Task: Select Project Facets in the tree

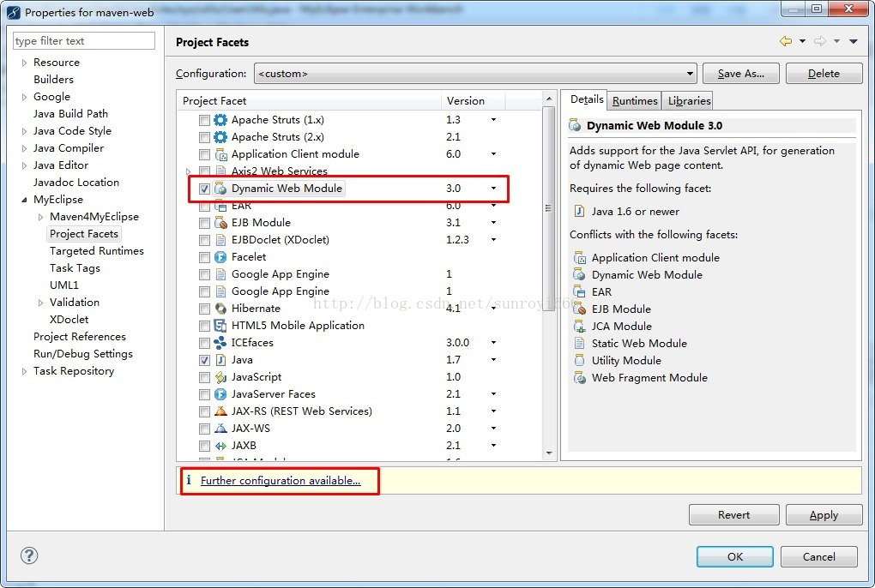Action: 84,234
